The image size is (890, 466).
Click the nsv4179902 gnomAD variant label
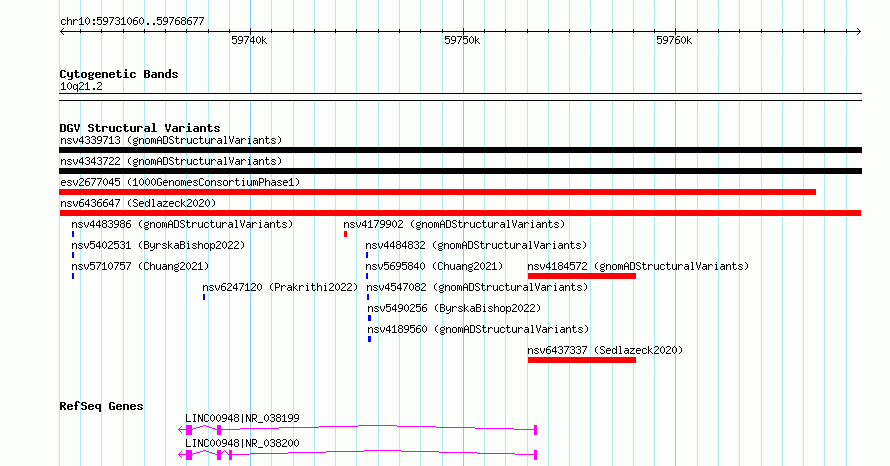pos(454,224)
